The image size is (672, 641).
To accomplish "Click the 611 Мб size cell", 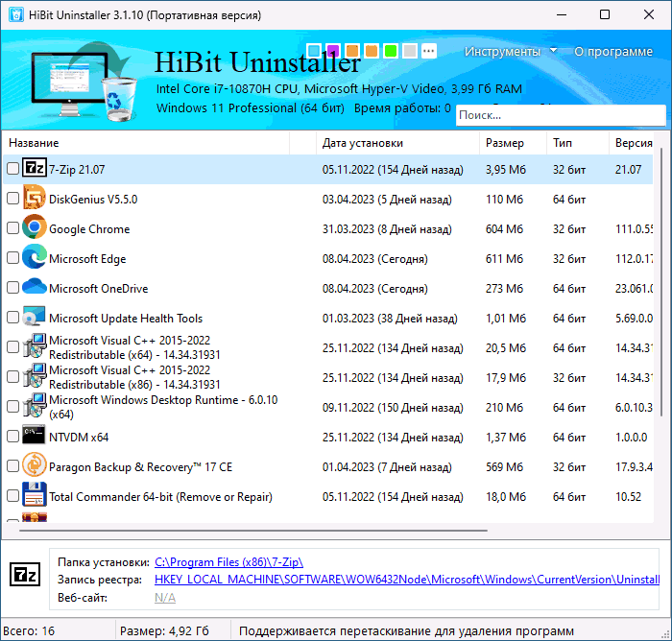I will tap(504, 259).
